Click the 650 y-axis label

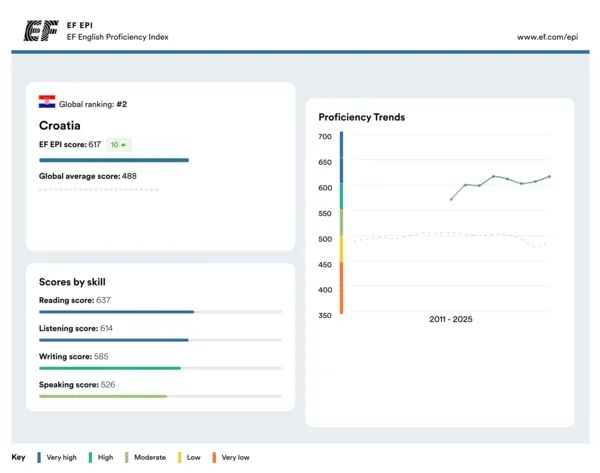tap(325, 162)
